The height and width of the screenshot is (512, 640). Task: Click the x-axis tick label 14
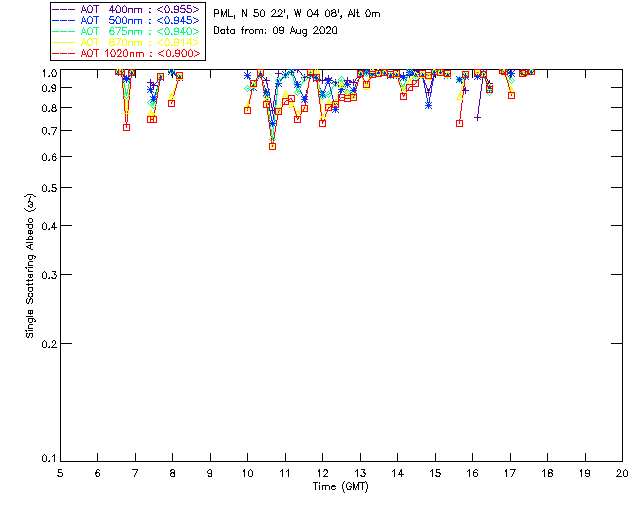[398, 473]
